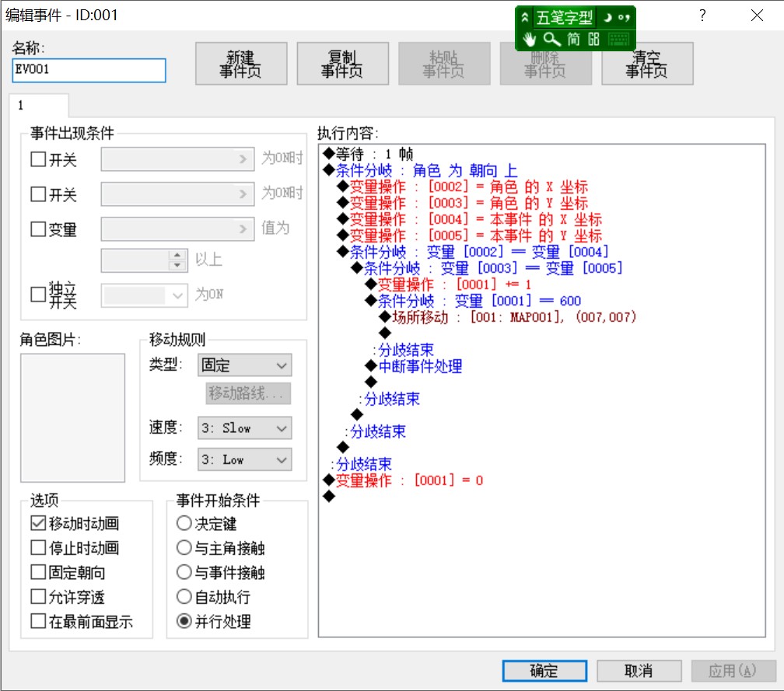Select the 变量操作 [0001] = 0 line
This screenshot has height=691, width=784.
(403, 480)
